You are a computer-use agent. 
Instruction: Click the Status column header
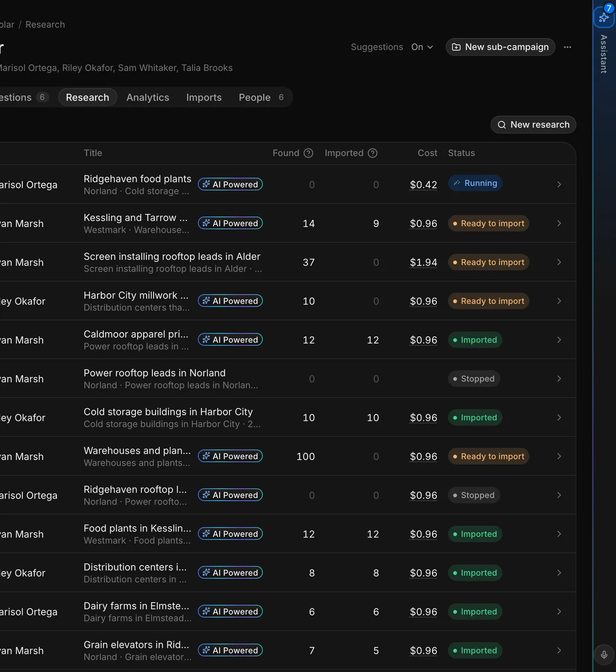(461, 153)
